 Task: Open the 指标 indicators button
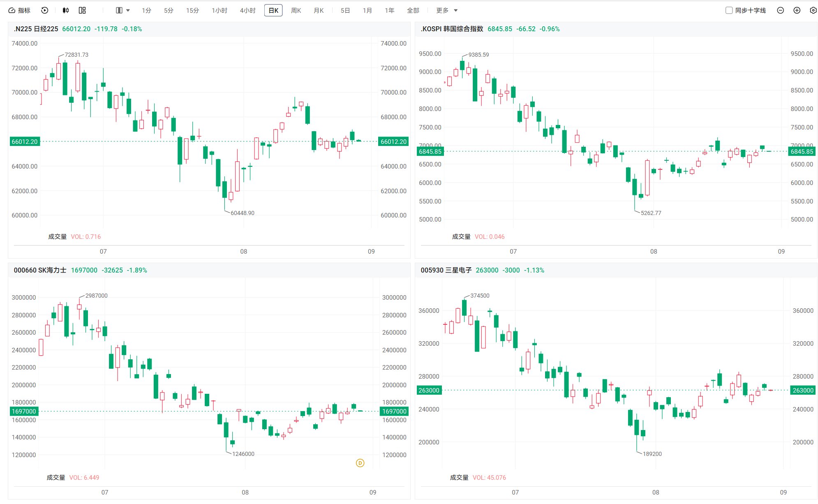point(20,10)
